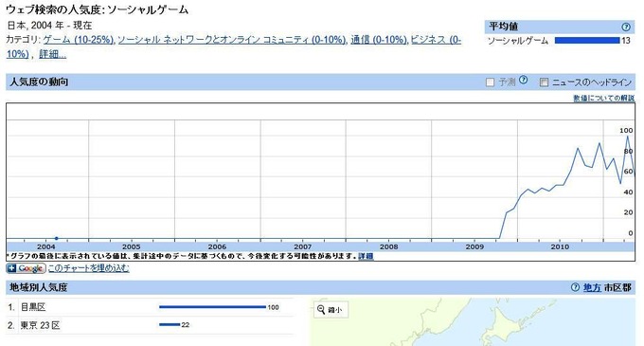
Task: Open 詳細 link in graph footnote
Action: click(x=366, y=256)
